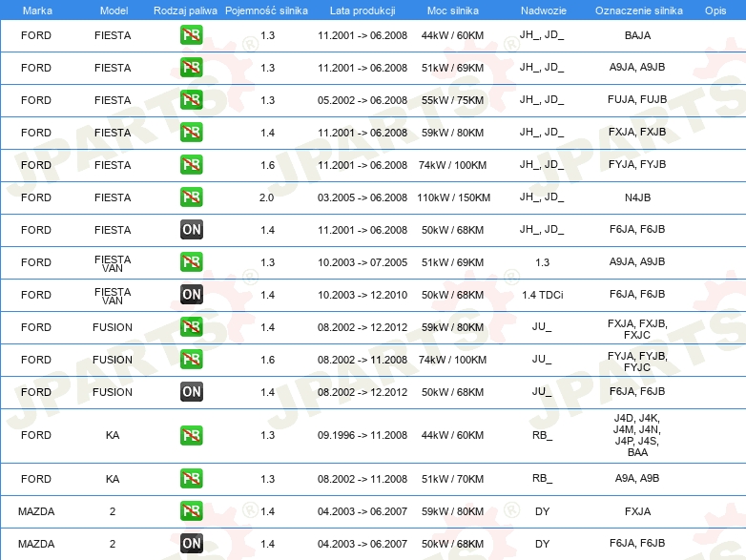Click the Lata produkcji column header
746x560 pixels.
point(363,10)
